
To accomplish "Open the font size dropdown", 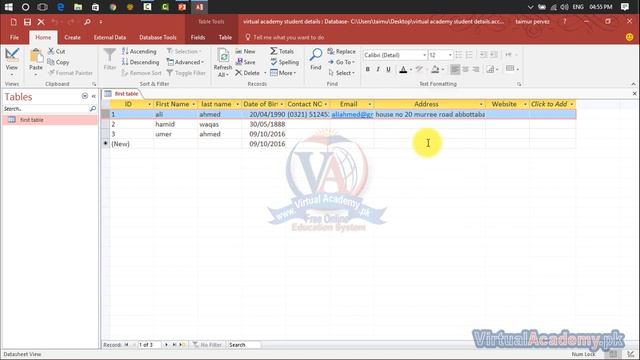I will tap(450, 55).
